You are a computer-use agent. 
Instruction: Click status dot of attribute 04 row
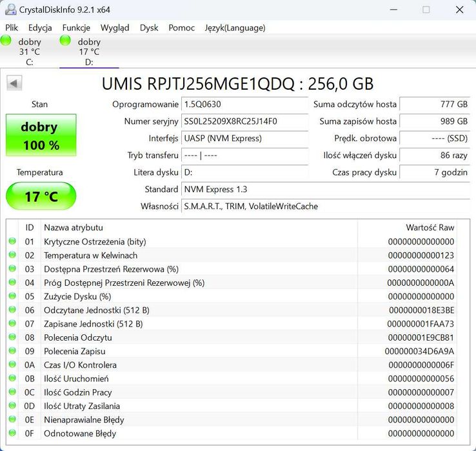(x=12, y=282)
